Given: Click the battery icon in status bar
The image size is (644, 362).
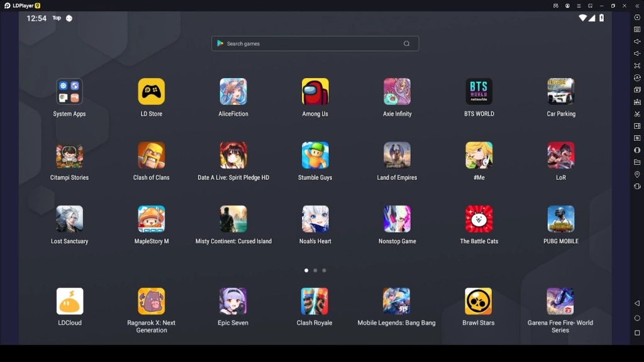Looking at the screenshot, I should tap(601, 18).
